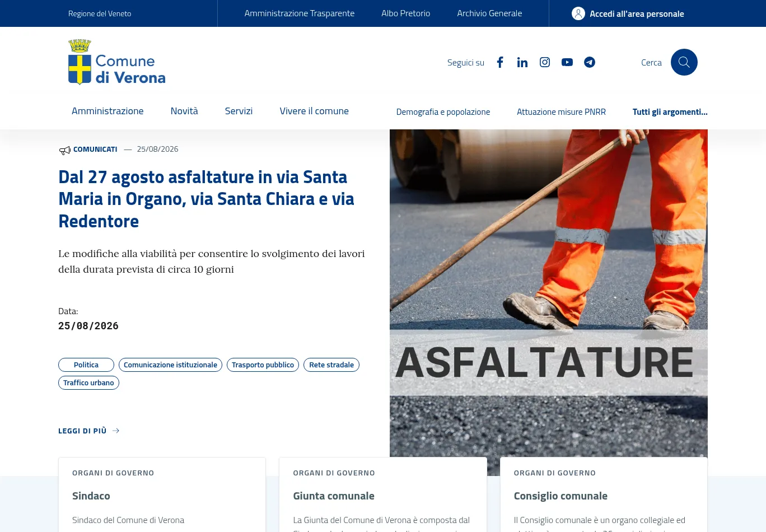Viewport: 766px width, 532px height.
Task: Open the Giunta comunale card
Action: [x=383, y=494]
